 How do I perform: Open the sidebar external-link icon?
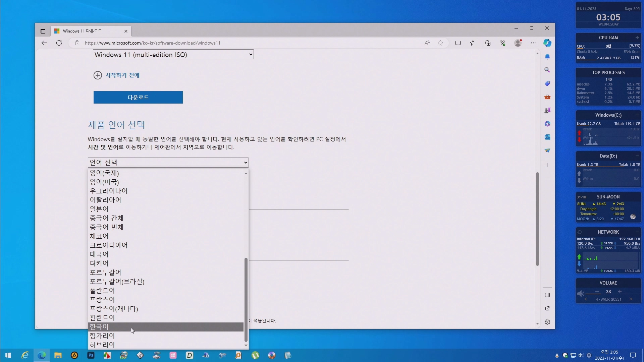(547, 308)
